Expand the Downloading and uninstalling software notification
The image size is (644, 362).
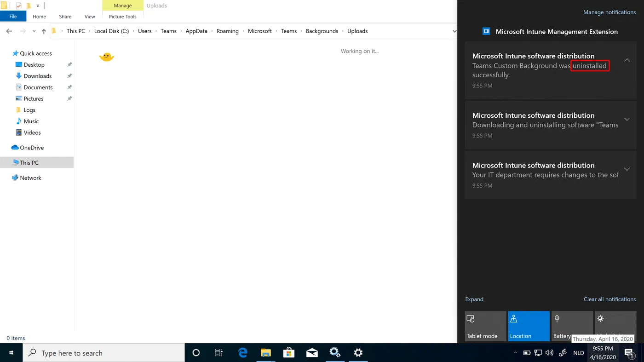point(627,119)
